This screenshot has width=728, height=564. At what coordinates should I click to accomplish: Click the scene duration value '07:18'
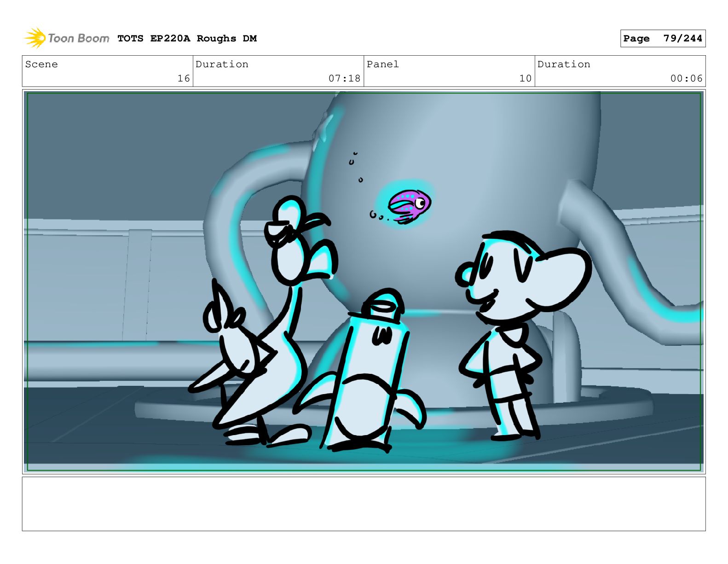point(344,79)
